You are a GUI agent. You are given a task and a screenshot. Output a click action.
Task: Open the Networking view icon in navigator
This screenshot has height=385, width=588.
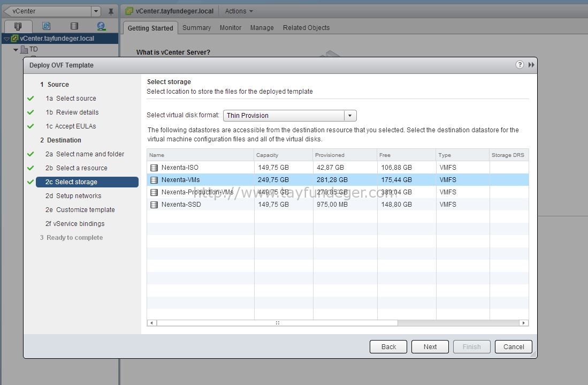(101, 26)
